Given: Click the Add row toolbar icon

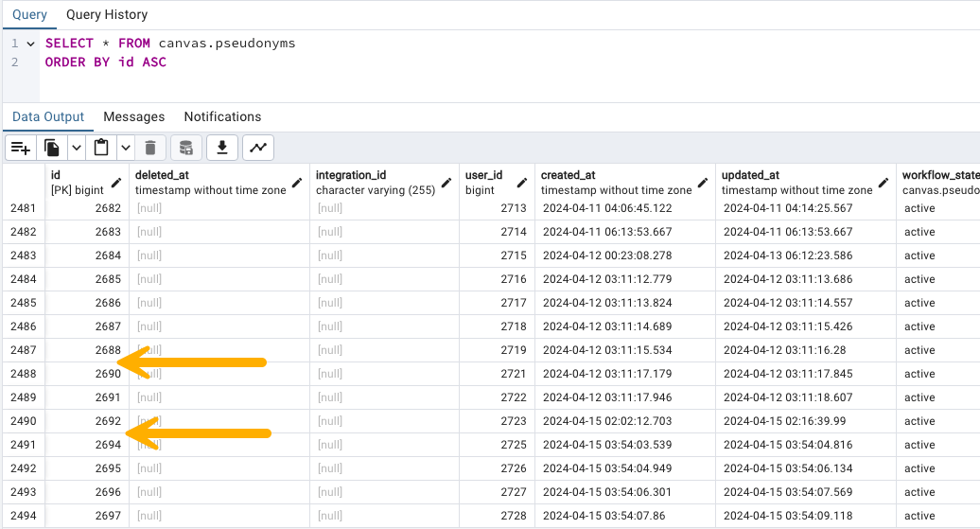Looking at the screenshot, I should (x=21, y=149).
